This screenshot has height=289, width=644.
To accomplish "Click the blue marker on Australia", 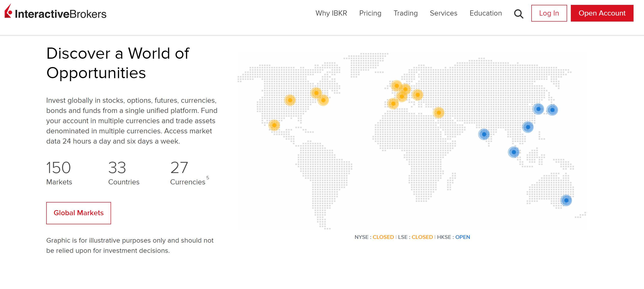I will coord(566,200).
